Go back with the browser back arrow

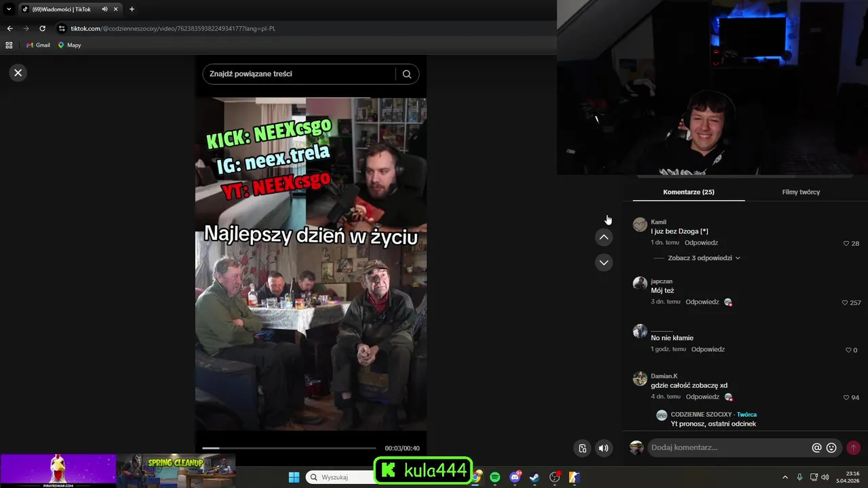9,28
